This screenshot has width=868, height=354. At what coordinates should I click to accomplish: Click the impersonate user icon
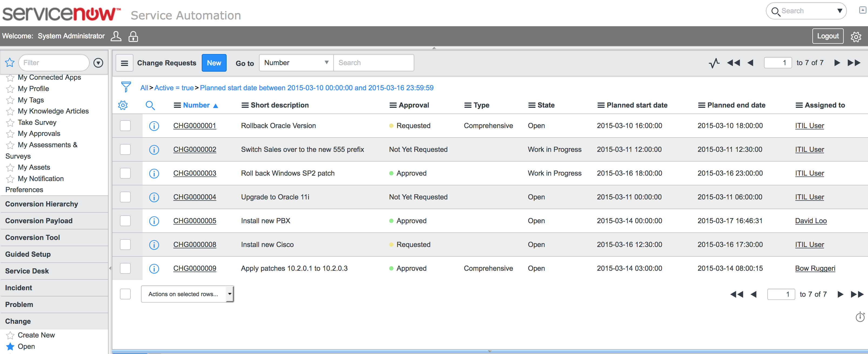[116, 36]
